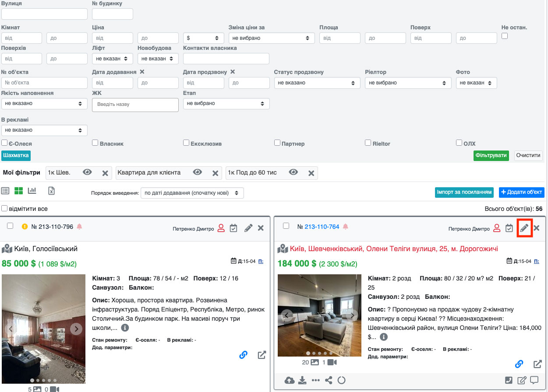This screenshot has height=392, width=548.
Task: Enable the Власник checkbox
Action: tap(95, 143)
